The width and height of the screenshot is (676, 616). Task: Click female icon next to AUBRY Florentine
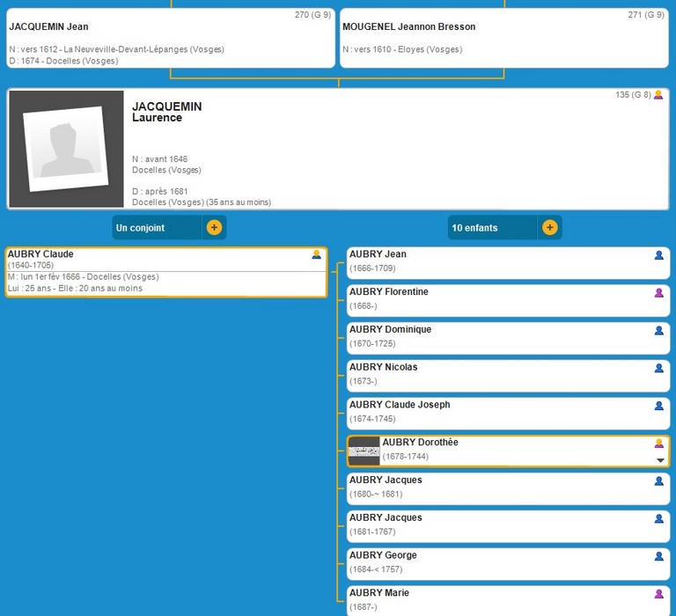(x=658, y=293)
